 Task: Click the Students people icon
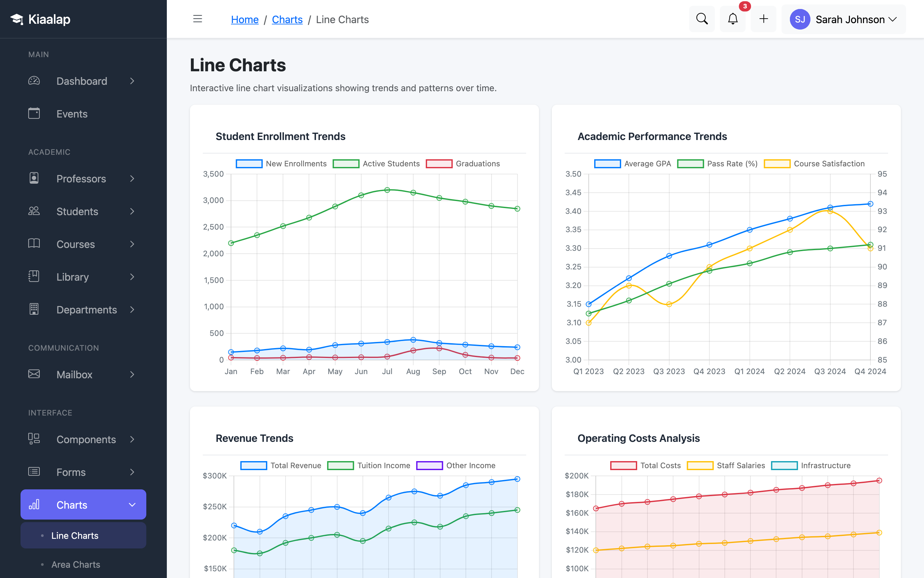34,211
